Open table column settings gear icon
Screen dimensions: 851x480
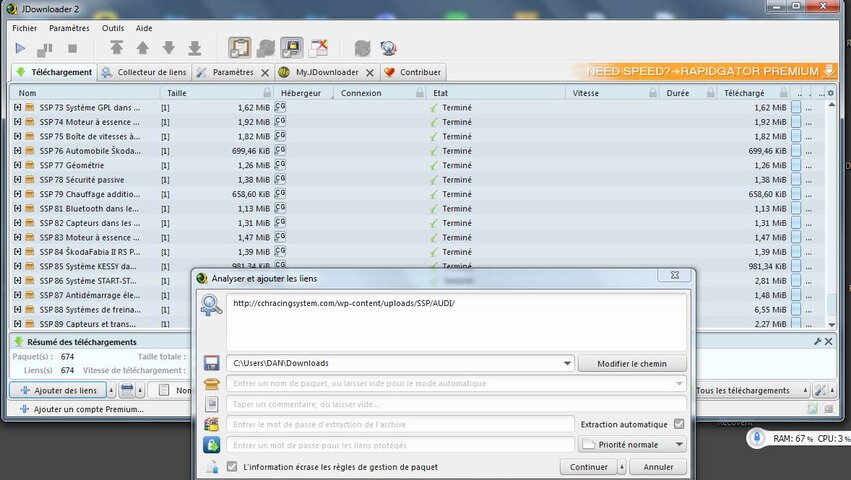point(830,93)
